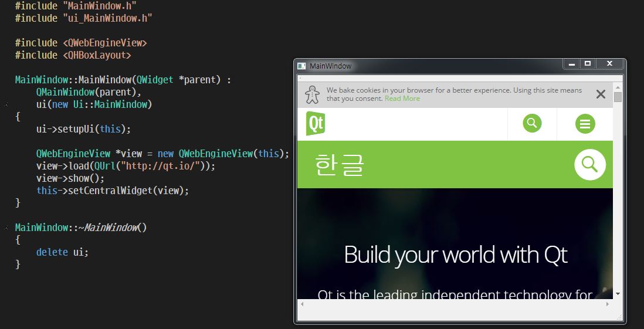Image resolution: width=644 pixels, height=329 pixels.
Task: Click the vertical scrollbar up arrow
Action: tap(618, 87)
